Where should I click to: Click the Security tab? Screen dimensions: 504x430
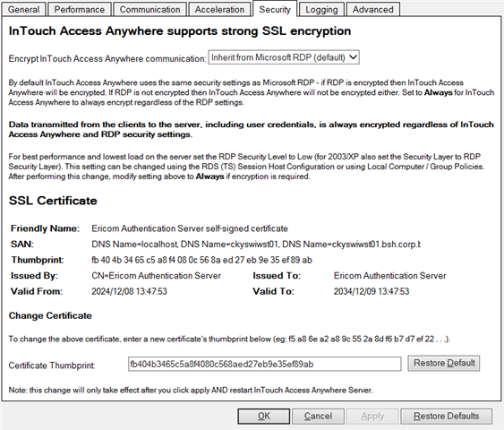(x=275, y=9)
